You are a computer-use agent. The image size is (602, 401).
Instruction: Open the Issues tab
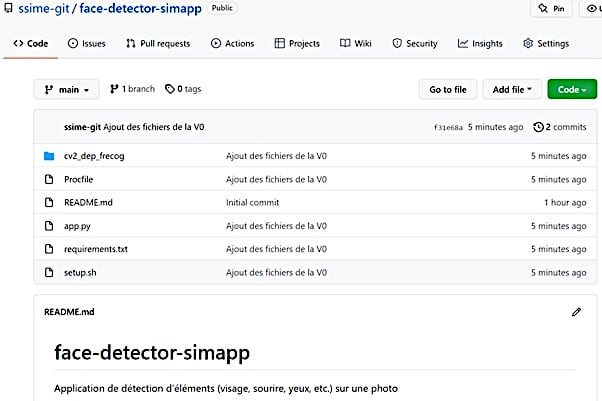(x=86, y=43)
